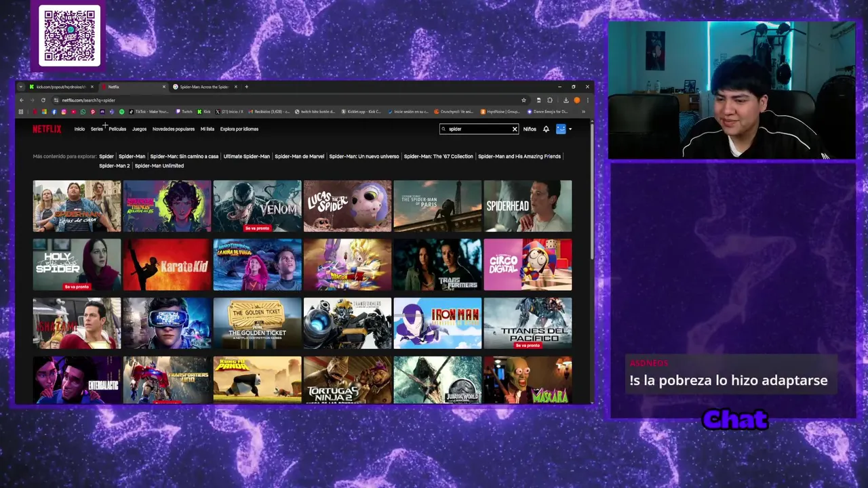Go back in browser history
Image resolution: width=868 pixels, height=488 pixels.
pyautogui.click(x=22, y=100)
